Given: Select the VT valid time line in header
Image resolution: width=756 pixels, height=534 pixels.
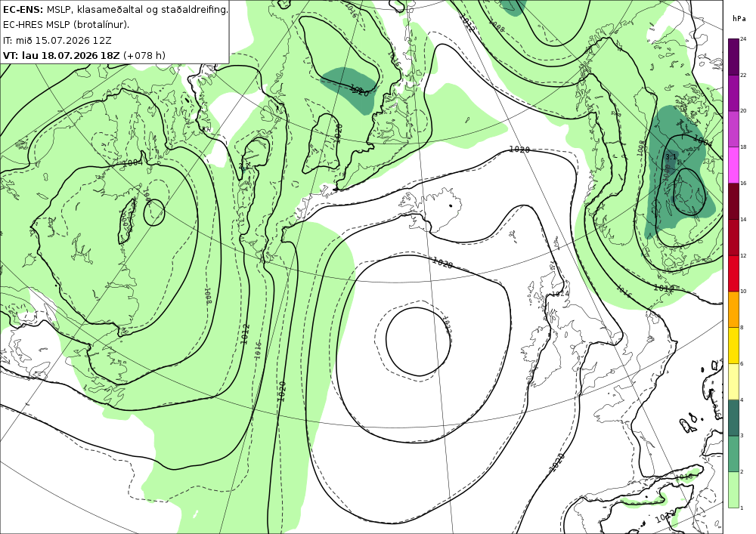Looking at the screenshot, I should (x=84, y=55).
